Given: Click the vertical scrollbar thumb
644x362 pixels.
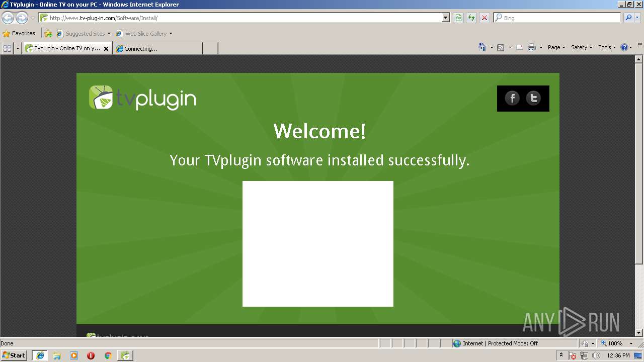Looking at the screenshot, I should pyautogui.click(x=639, y=163).
